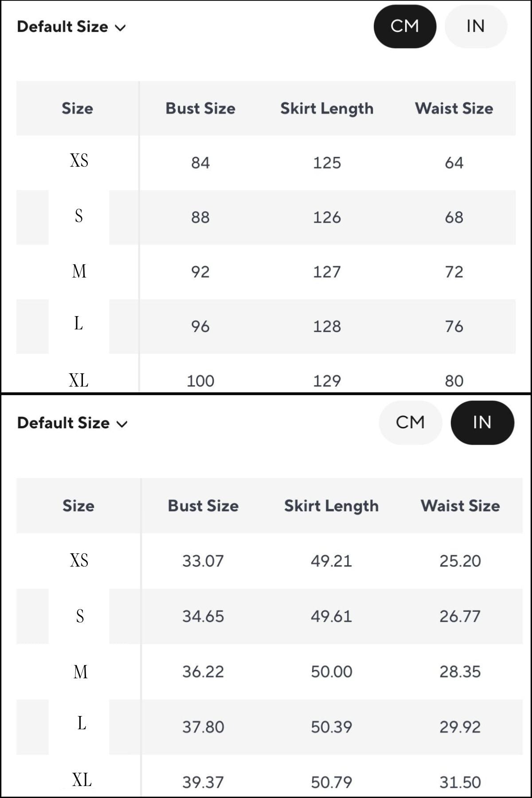Click the Waist Size header above value 64
532x798 pixels.
(454, 109)
